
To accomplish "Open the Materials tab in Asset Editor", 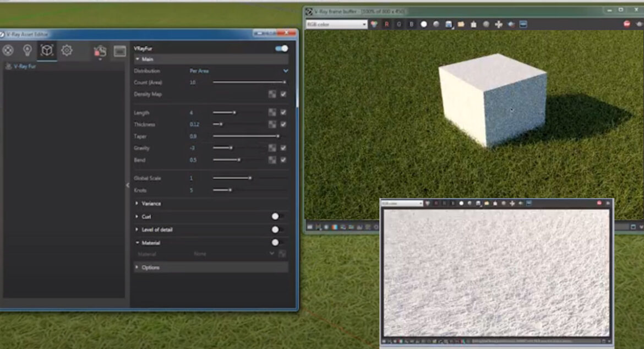I will click(8, 51).
